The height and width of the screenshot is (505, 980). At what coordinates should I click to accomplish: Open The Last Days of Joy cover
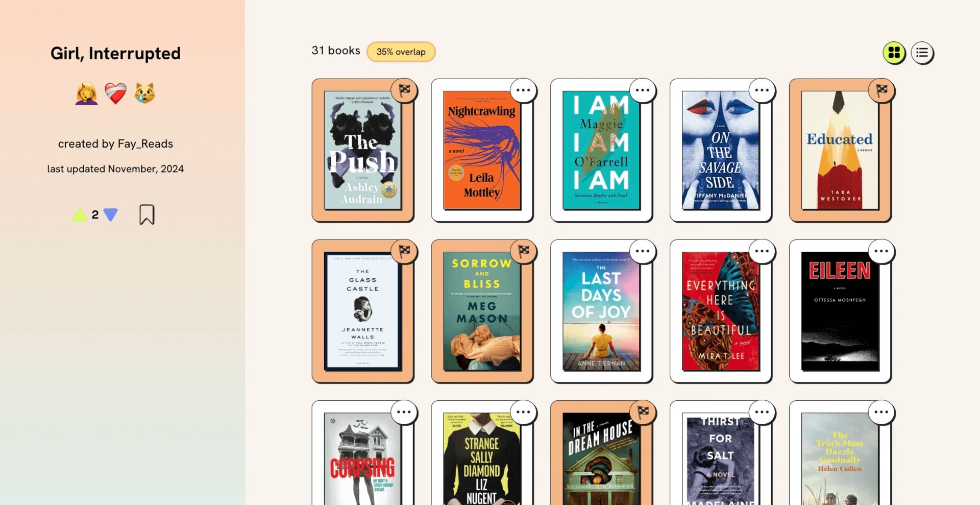tap(601, 311)
